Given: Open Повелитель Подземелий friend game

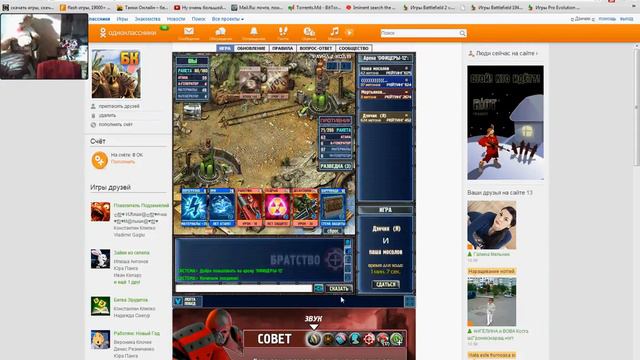Looking at the screenshot, I should pos(141,206).
